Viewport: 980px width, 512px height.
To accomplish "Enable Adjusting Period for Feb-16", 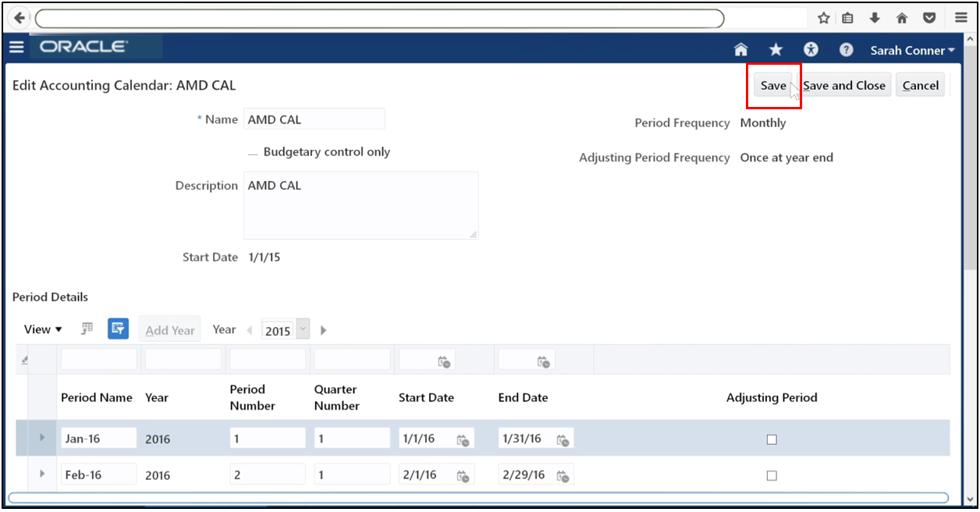I will coord(772,475).
